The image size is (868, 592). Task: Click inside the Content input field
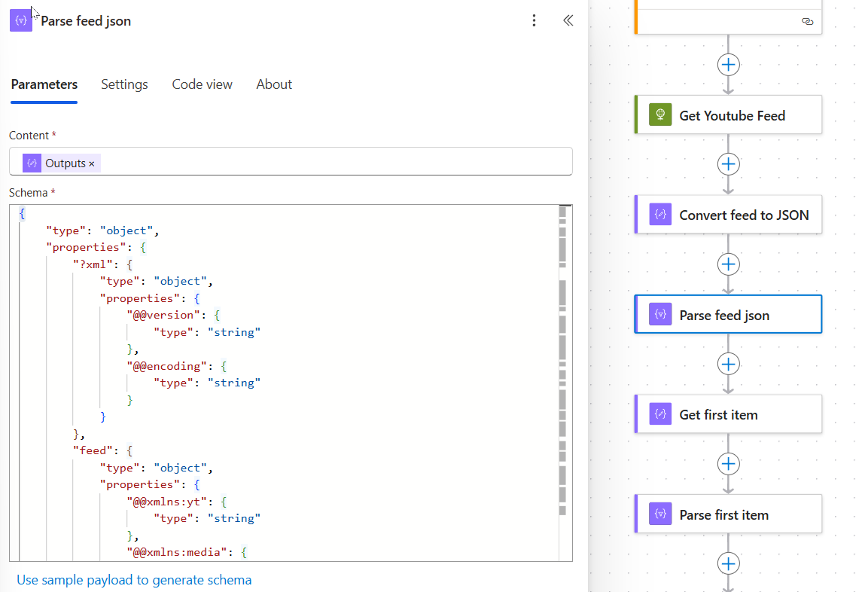291,161
